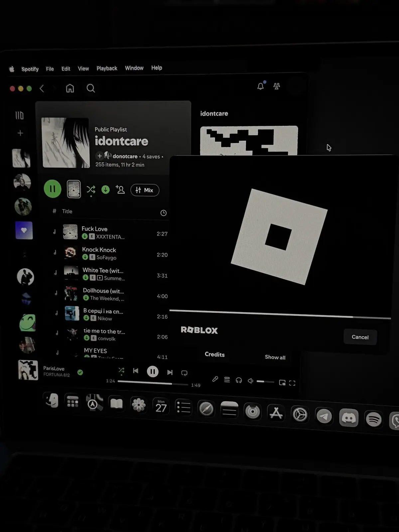Open the miniplayer icon

click(282, 382)
